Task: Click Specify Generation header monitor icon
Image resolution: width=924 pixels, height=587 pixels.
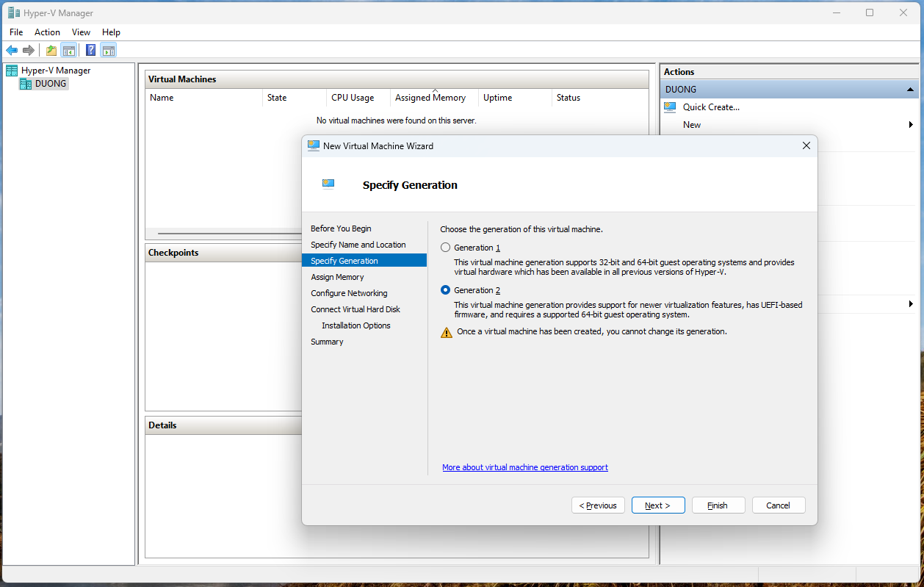Action: pos(328,184)
